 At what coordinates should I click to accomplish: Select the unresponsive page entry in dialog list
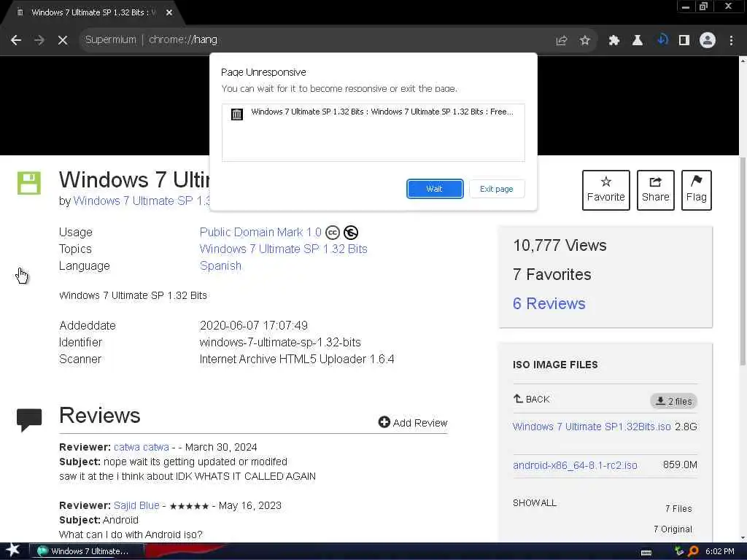tap(373, 112)
